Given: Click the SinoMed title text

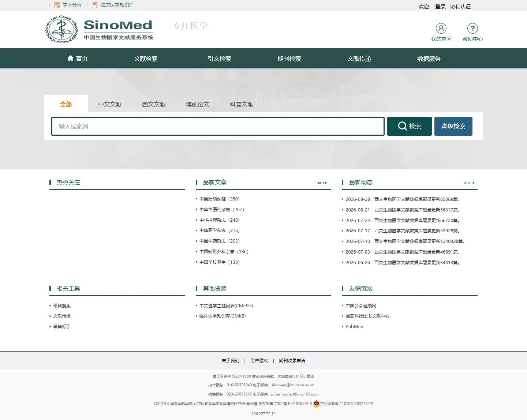Looking at the screenshot, I should [x=118, y=25].
